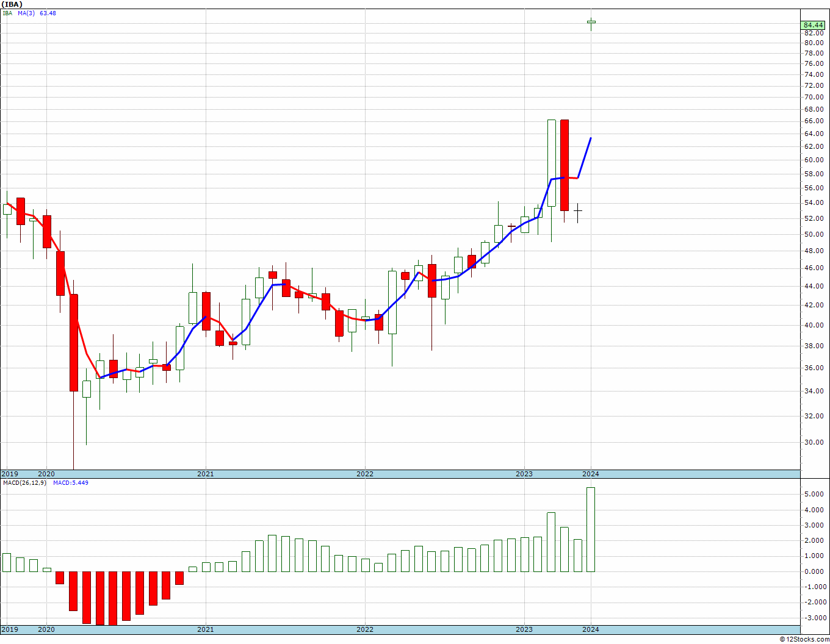The width and height of the screenshot is (830, 644).
Task: Click 2020 on the price chart timeline
Action: 46,474
